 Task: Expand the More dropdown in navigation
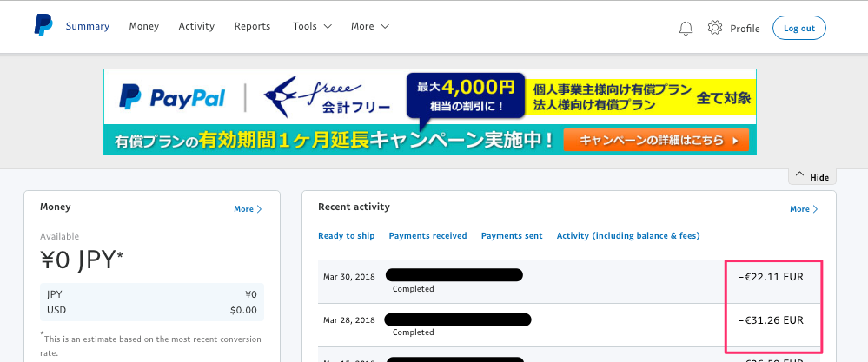pos(370,26)
